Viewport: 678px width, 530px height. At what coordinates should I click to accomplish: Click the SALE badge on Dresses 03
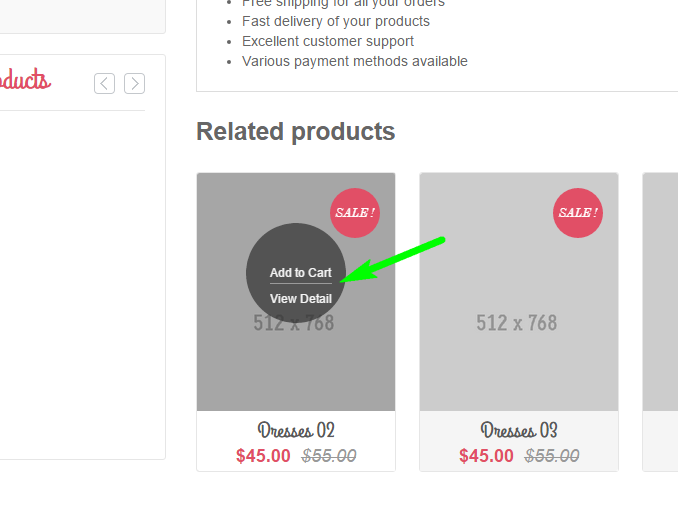pos(577,212)
